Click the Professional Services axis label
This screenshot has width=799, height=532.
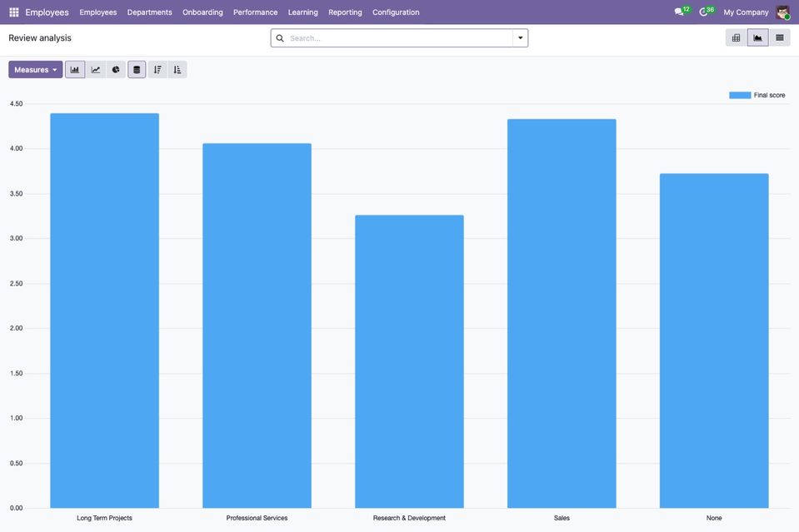tap(257, 518)
